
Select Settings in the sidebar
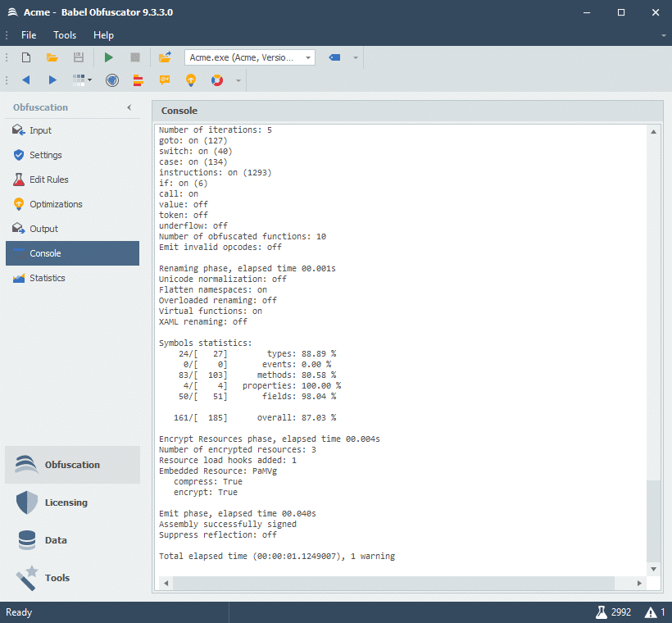(x=72, y=155)
